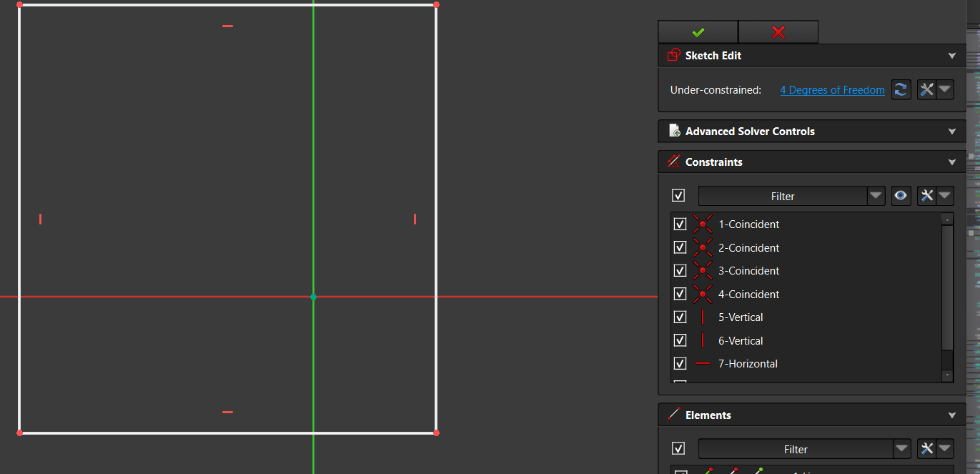Toggle the Constraints filter checkbox

point(678,196)
